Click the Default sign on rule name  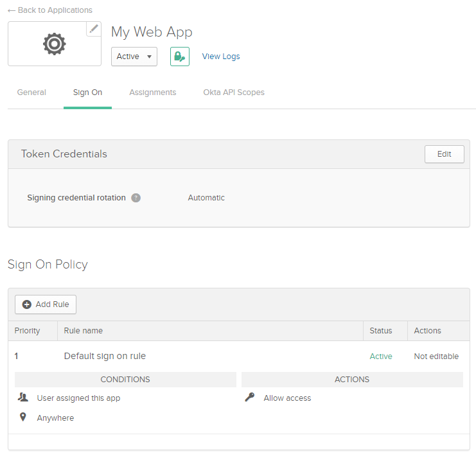[105, 356]
